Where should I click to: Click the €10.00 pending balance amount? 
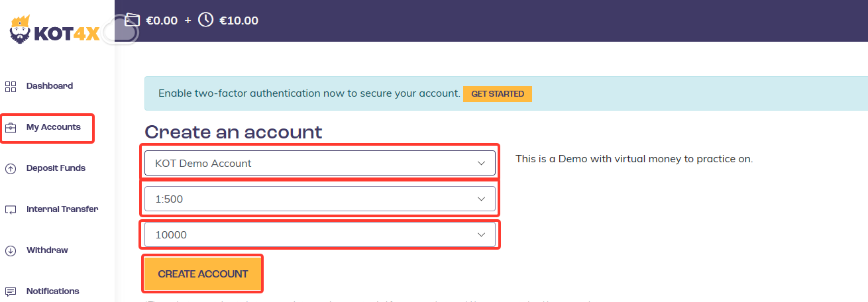coord(239,21)
